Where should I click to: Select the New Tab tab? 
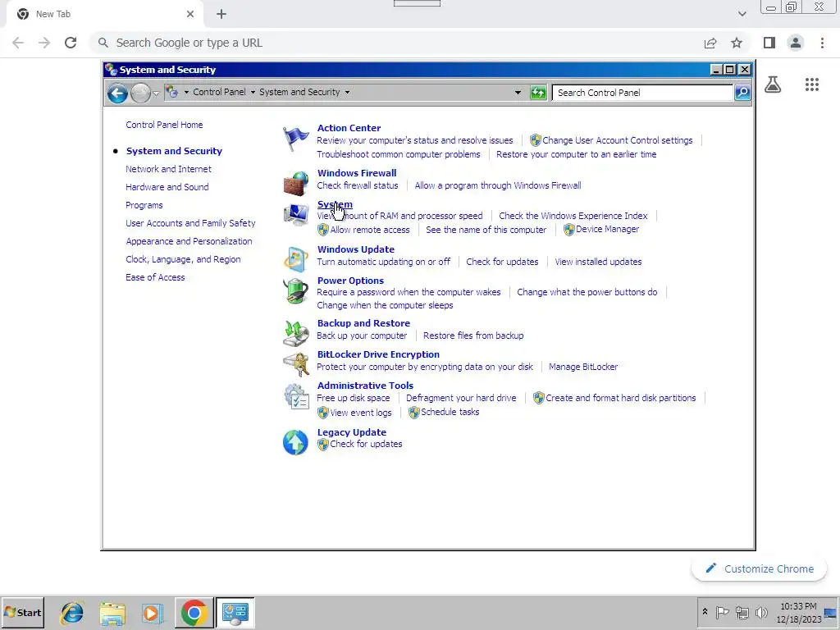click(x=104, y=15)
